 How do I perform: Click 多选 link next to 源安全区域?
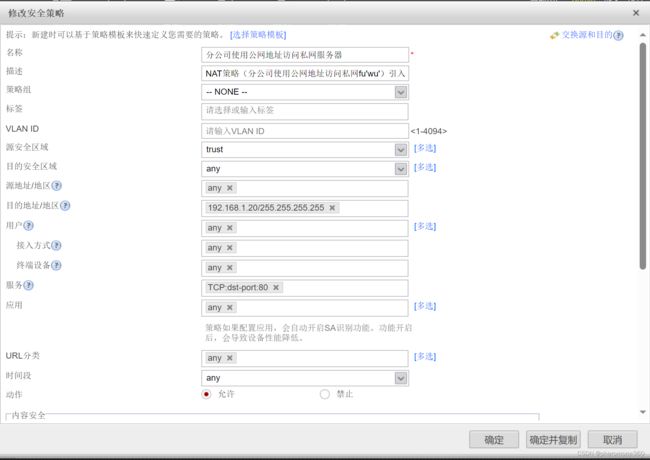tap(425, 148)
